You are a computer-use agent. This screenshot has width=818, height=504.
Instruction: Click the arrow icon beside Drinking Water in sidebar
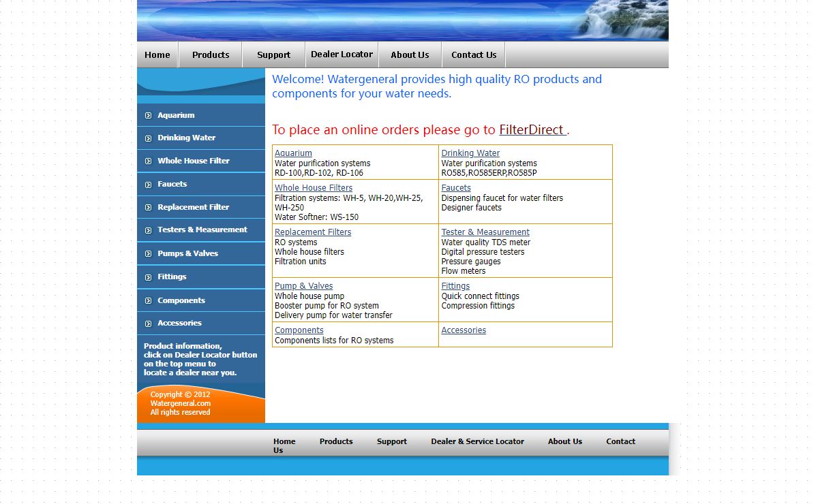coord(148,138)
